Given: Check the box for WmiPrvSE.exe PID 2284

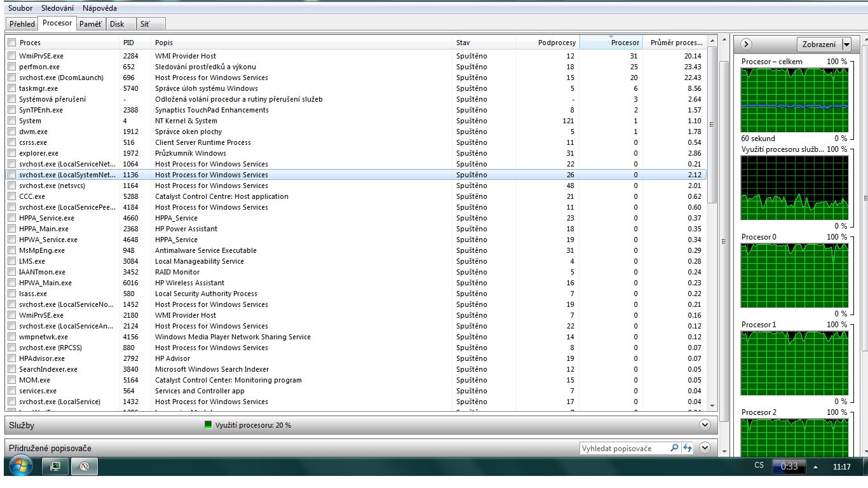Looking at the screenshot, I should 11,56.
